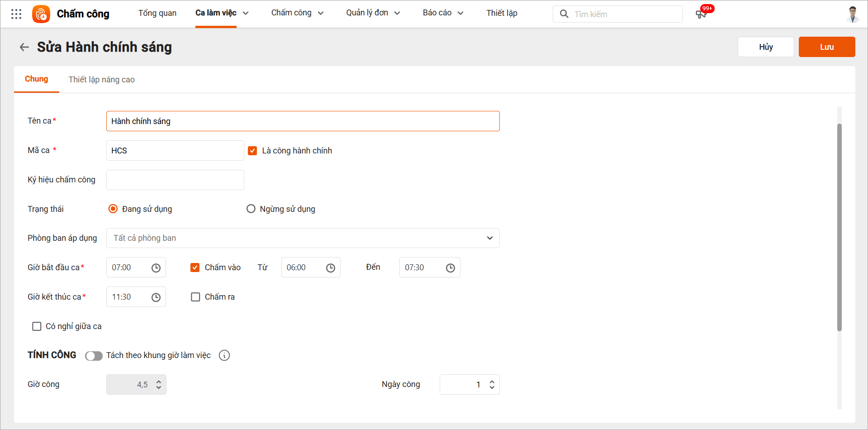Viewport: 868px width, 430px height.
Task: Click clock icon in Giờ bắt đầu ca field
Action: tap(156, 268)
